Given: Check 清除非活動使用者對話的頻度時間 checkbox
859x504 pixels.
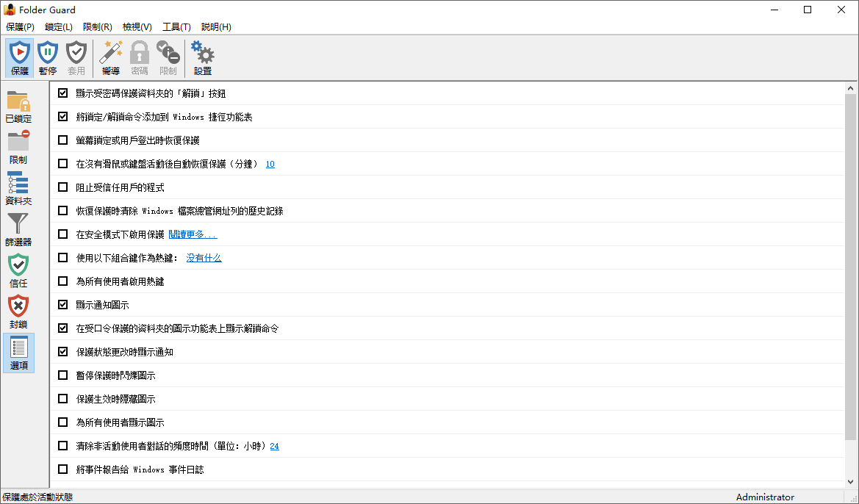Looking at the screenshot, I should [x=63, y=446].
